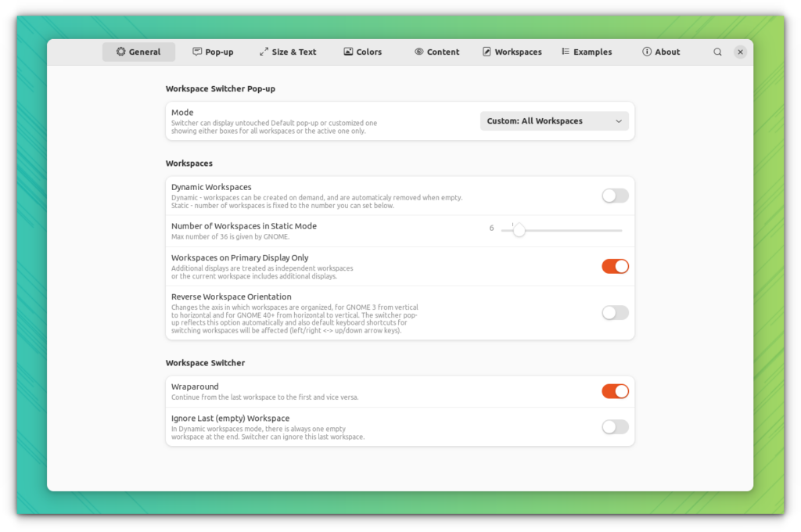Click the search magnifier icon
801x532 pixels.
717,52
